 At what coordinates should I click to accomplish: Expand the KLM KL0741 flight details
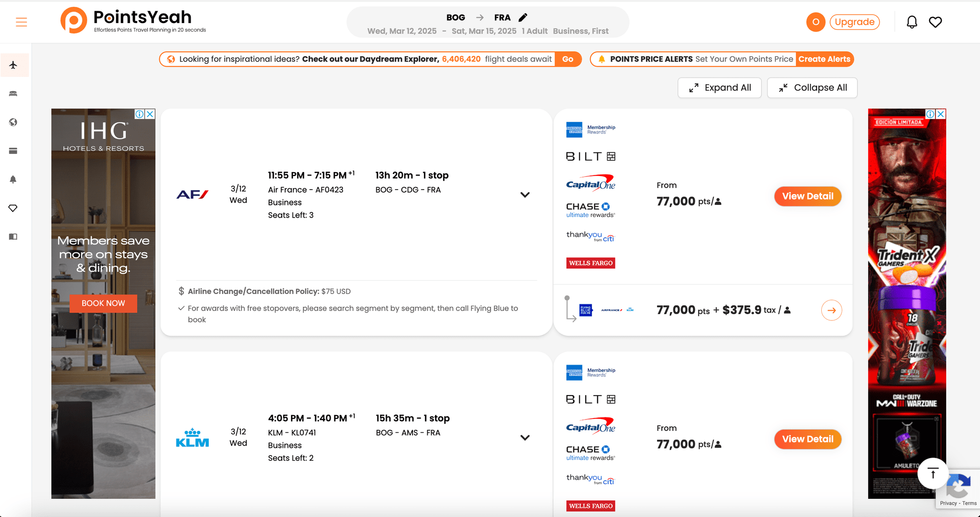[525, 438]
